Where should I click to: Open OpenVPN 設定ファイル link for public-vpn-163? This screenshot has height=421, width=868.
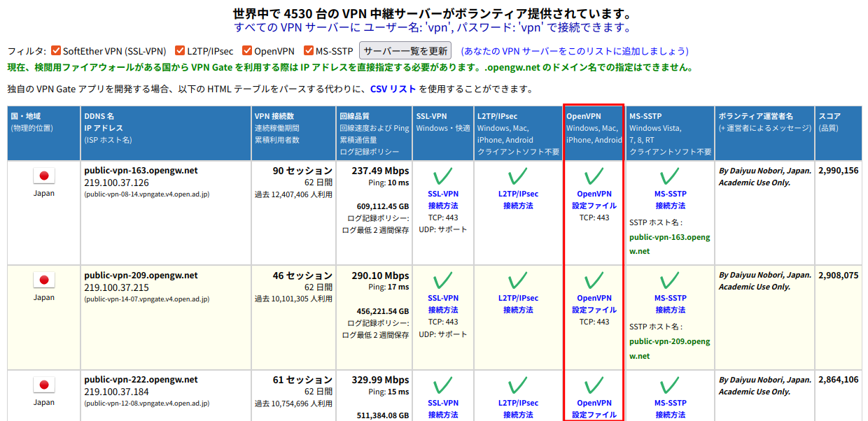pos(594,200)
